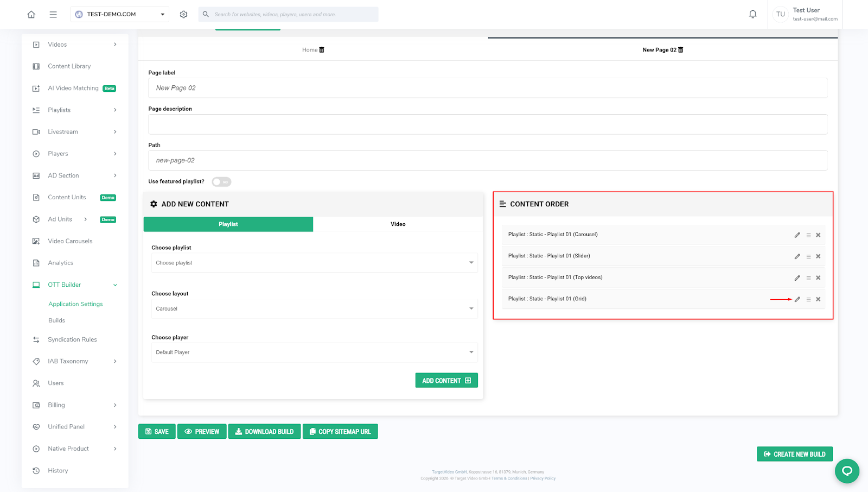Click the home icon in the top bar

[x=31, y=15]
